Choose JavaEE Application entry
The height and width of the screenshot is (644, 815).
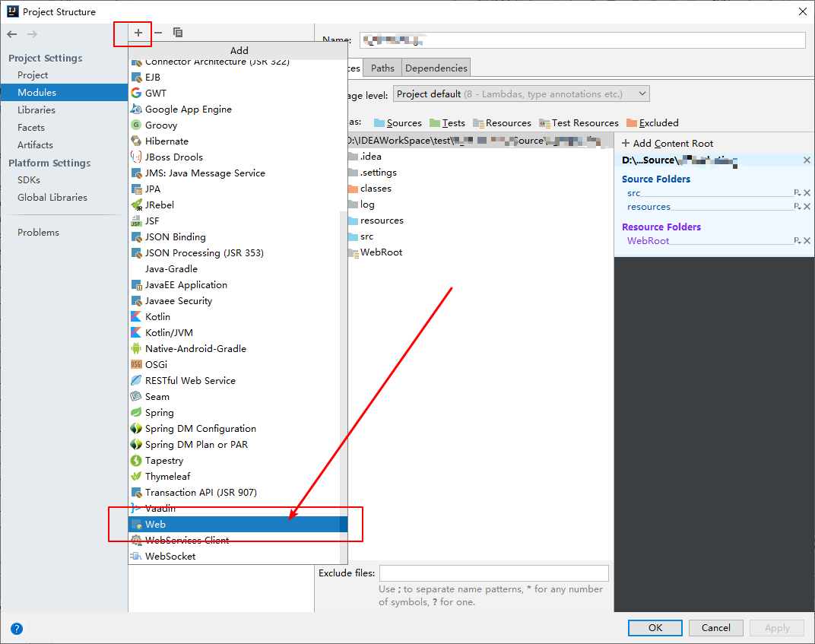pyautogui.click(x=234, y=285)
